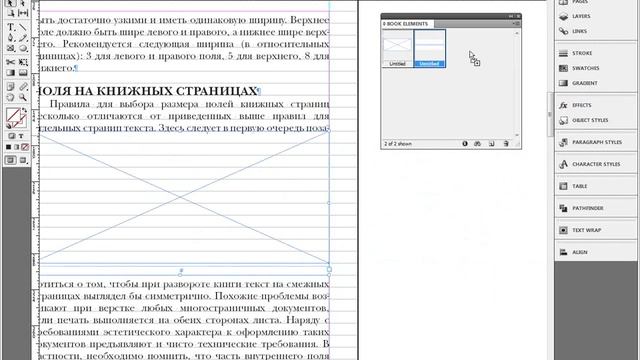
Task: Select the Ellipse shape tool
Action: coord(23,48)
